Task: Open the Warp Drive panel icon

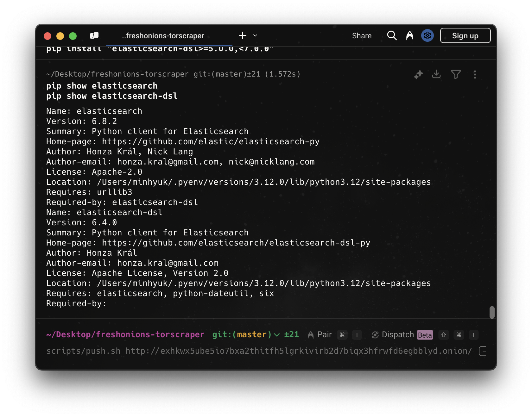Action: (x=94, y=36)
